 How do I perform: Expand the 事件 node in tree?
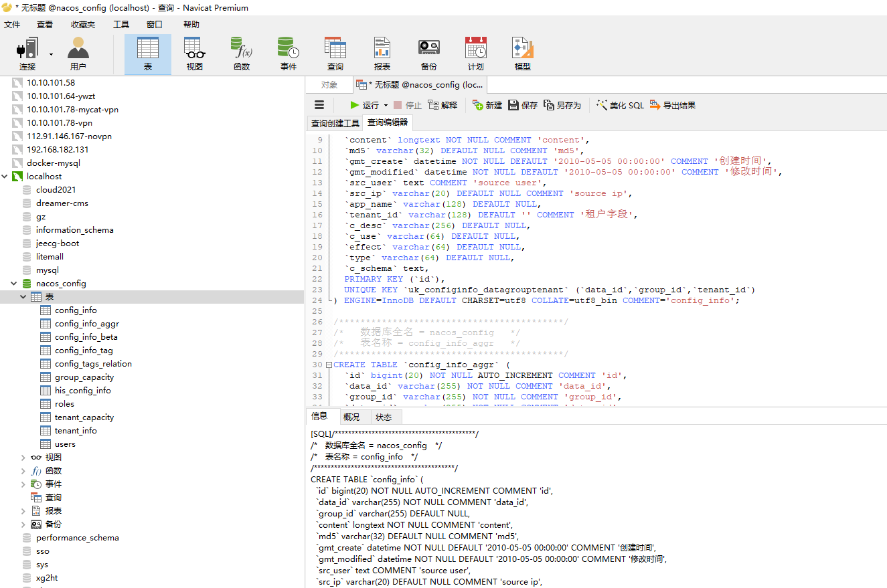click(x=23, y=484)
